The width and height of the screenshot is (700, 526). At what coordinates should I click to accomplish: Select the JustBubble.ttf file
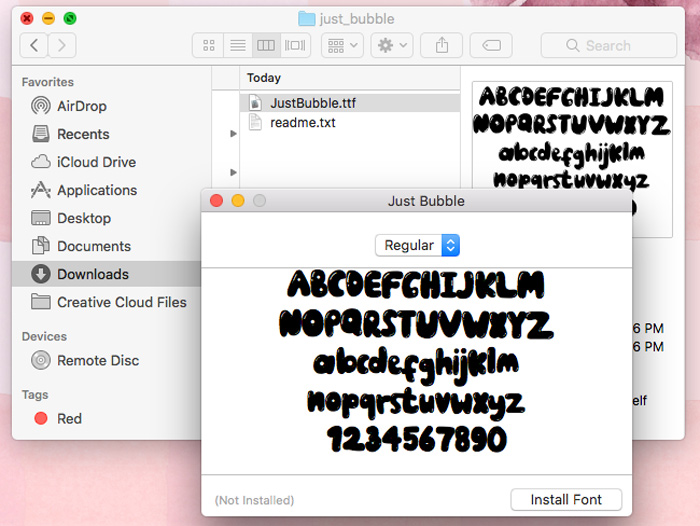pyautogui.click(x=350, y=103)
